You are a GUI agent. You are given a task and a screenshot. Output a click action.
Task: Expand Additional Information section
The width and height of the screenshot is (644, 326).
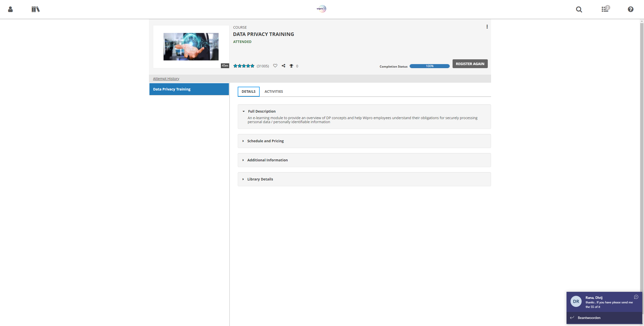coord(267,160)
